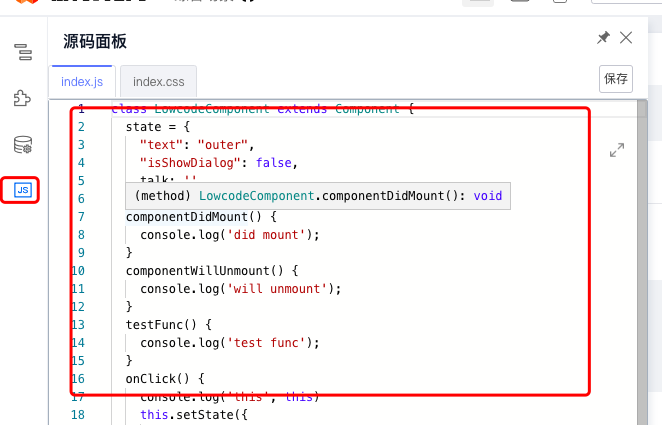Open the component library puzzle icon
Screen dimensions: 662x425
pyautogui.click(x=22, y=98)
